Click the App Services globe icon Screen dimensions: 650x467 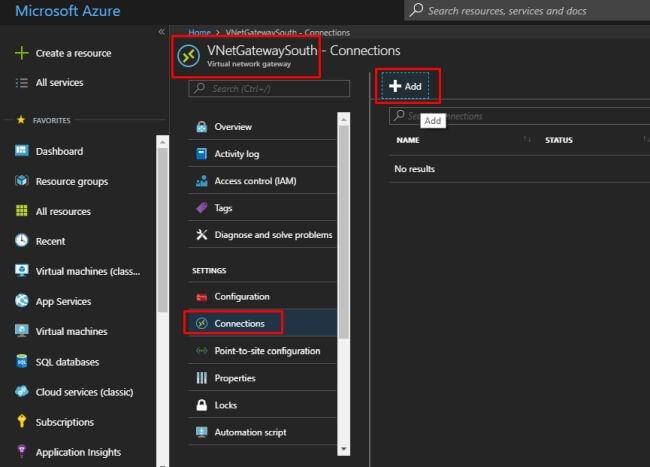[22, 300]
